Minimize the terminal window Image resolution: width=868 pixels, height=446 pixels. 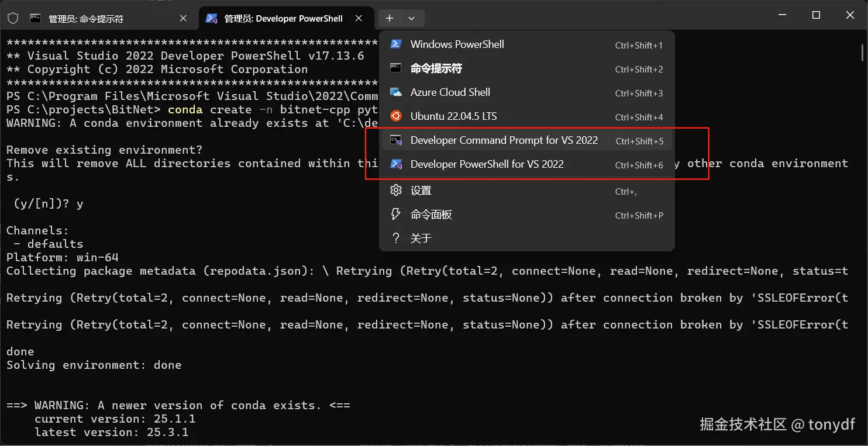pos(781,15)
